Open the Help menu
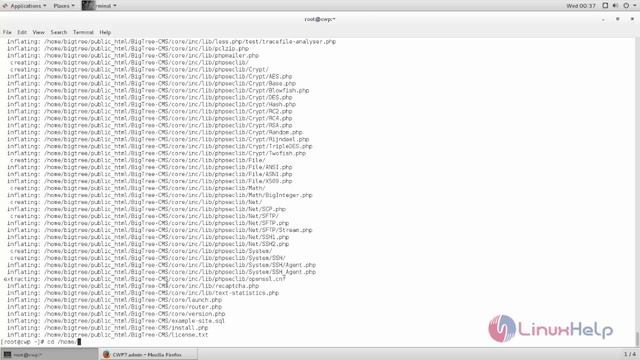640x360 pixels. [105, 32]
